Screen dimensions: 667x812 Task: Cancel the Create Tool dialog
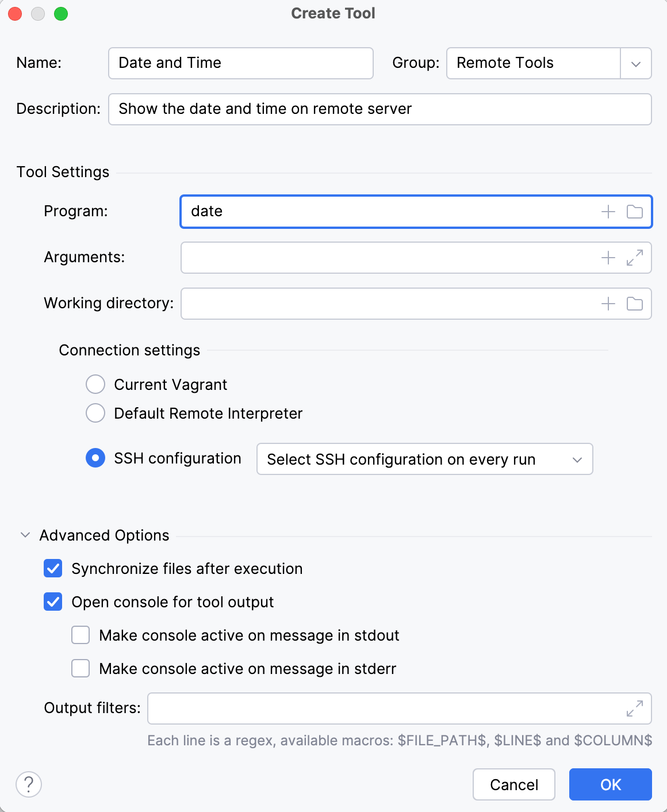[513, 784]
